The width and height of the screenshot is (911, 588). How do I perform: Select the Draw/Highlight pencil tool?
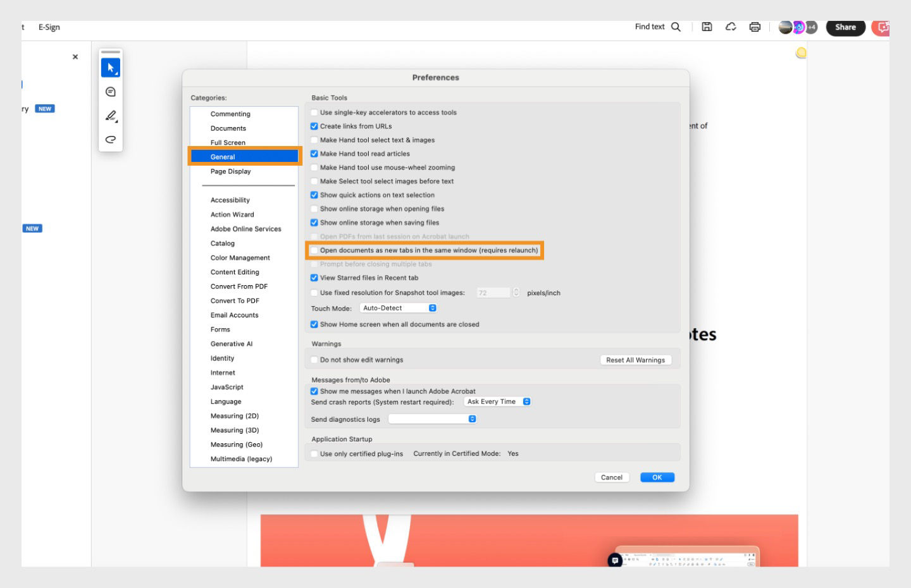point(111,116)
